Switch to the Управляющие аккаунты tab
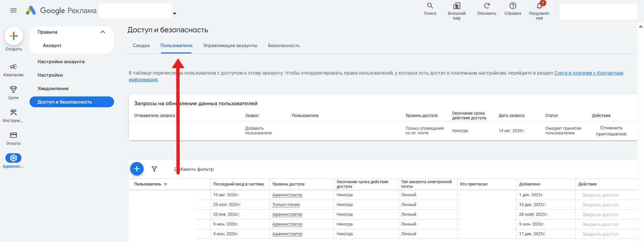 [x=230, y=45]
